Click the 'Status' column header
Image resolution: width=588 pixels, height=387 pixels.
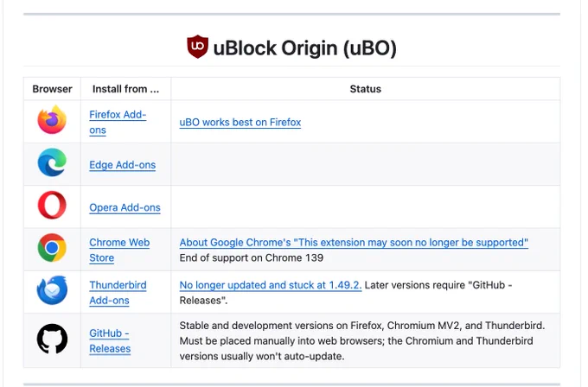pyautogui.click(x=365, y=89)
